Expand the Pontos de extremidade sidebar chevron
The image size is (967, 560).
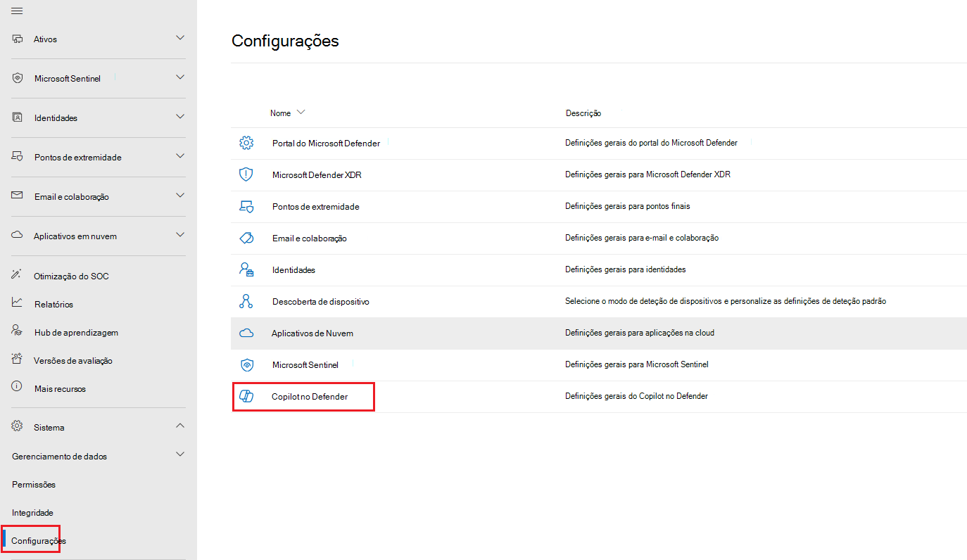[x=180, y=155]
